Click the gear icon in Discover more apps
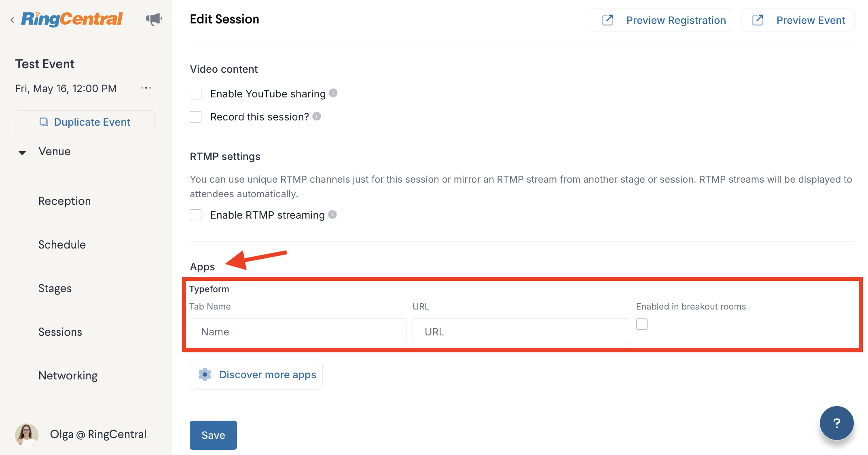 tap(205, 375)
